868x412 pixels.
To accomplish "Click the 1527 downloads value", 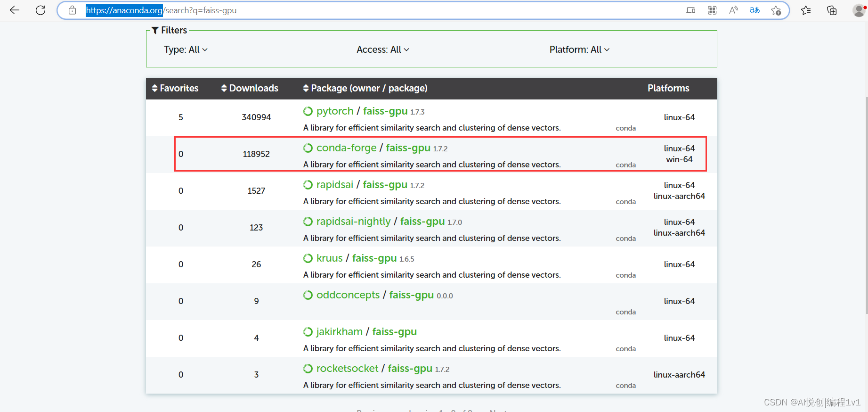I will (x=256, y=191).
